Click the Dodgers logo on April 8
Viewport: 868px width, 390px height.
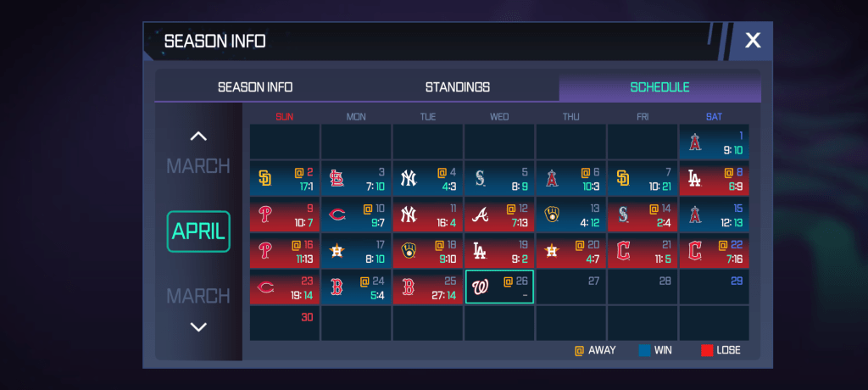click(695, 179)
